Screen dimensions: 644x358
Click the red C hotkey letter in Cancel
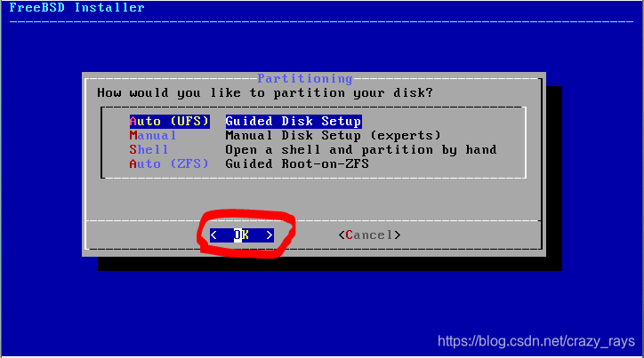coord(349,235)
